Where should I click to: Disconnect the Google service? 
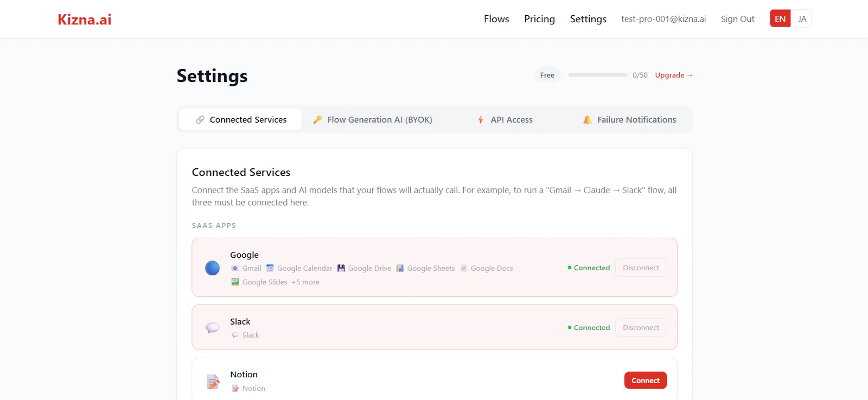(x=641, y=268)
